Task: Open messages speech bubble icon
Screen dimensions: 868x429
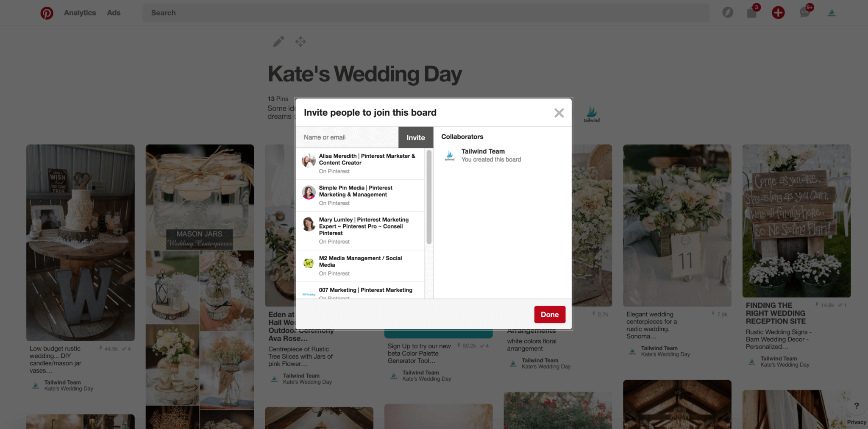Action: click(x=804, y=13)
